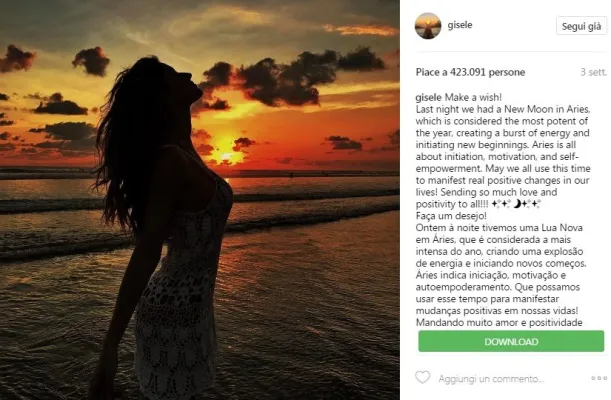Click the crescent moon emoji in caption
This screenshot has width=611, height=400.
517,204
